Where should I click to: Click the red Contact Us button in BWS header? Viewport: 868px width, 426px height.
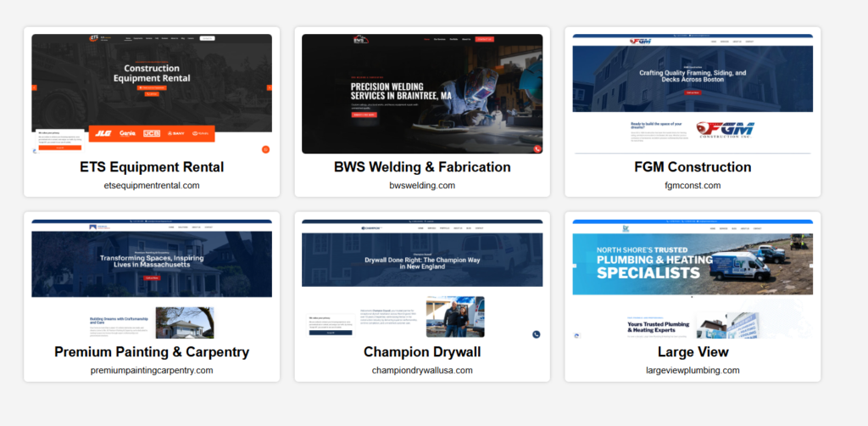[484, 39]
